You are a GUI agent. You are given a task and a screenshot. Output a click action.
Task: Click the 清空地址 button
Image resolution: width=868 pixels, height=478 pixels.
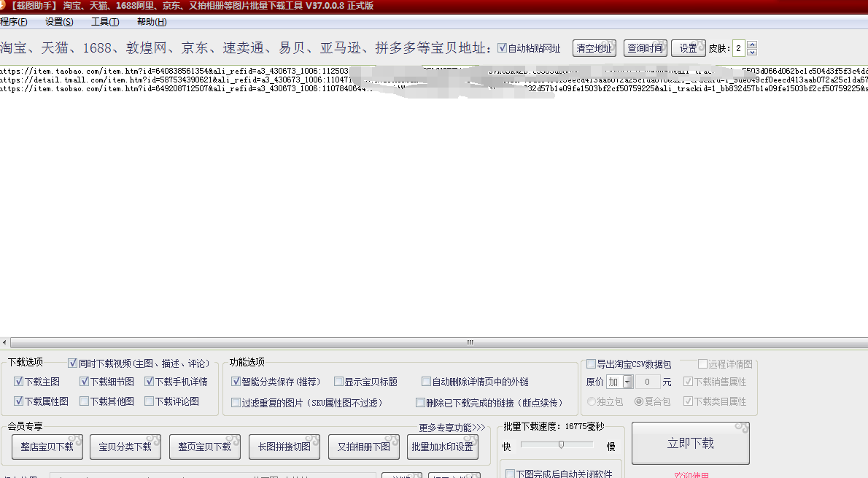click(x=594, y=48)
